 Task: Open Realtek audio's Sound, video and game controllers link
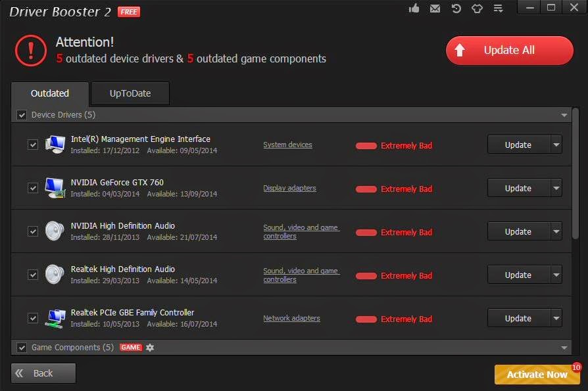point(301,275)
